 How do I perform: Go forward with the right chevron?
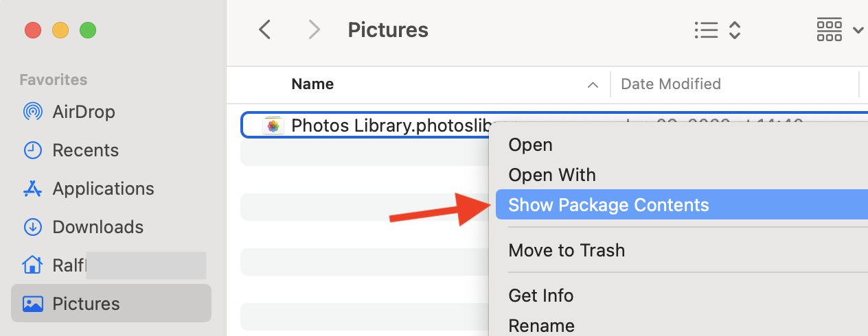point(315,29)
